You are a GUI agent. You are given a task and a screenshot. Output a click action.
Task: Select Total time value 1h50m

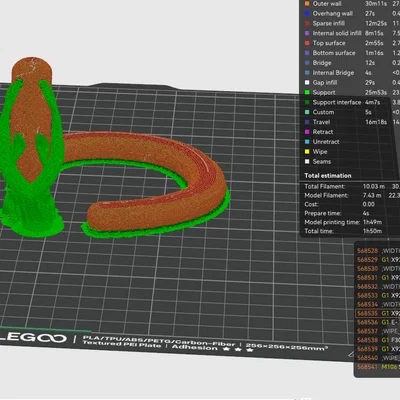372,231
